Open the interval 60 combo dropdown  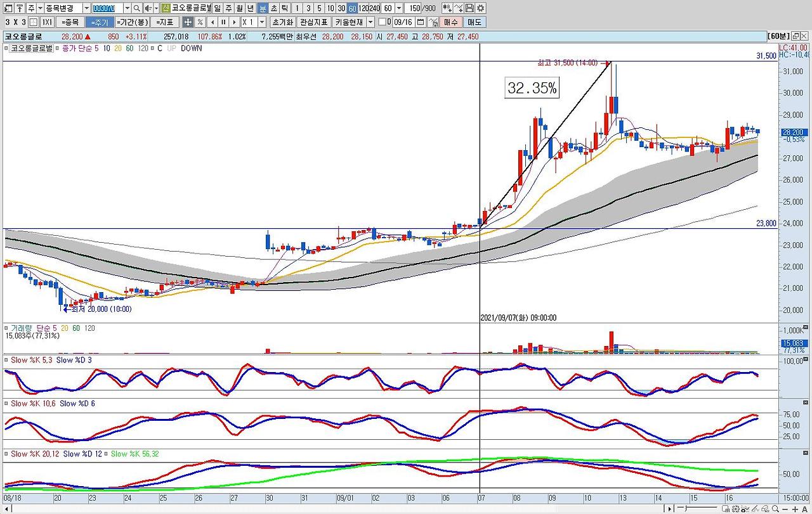point(399,8)
